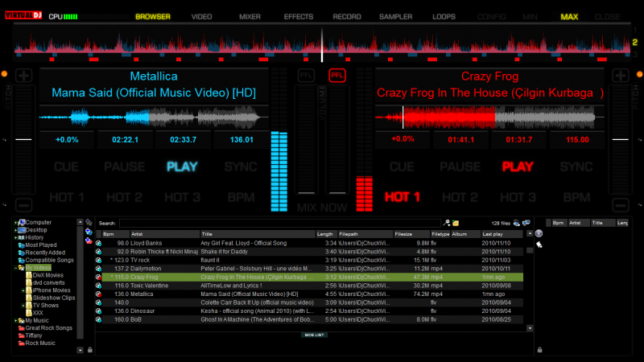The image size is (644, 362).
Task: Expand the TV Shows folder
Action: coord(23,306)
